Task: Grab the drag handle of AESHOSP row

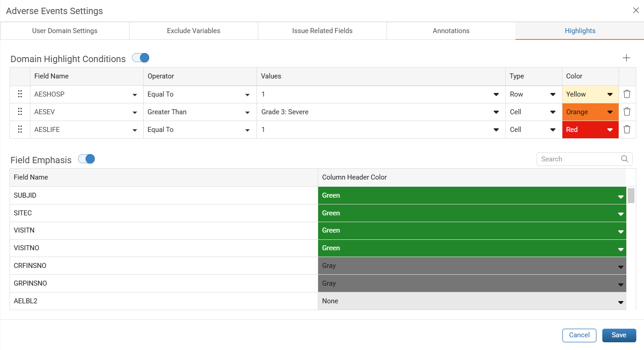Action: [20, 94]
